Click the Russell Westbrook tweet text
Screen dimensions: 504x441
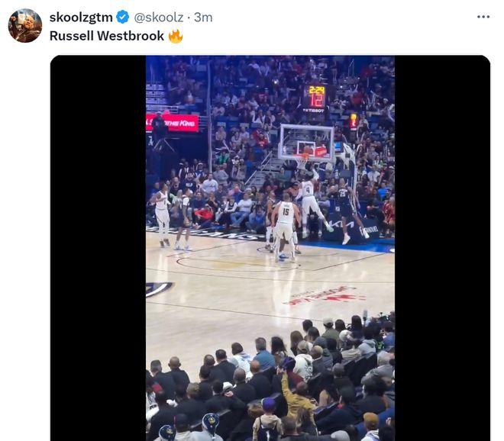click(107, 36)
